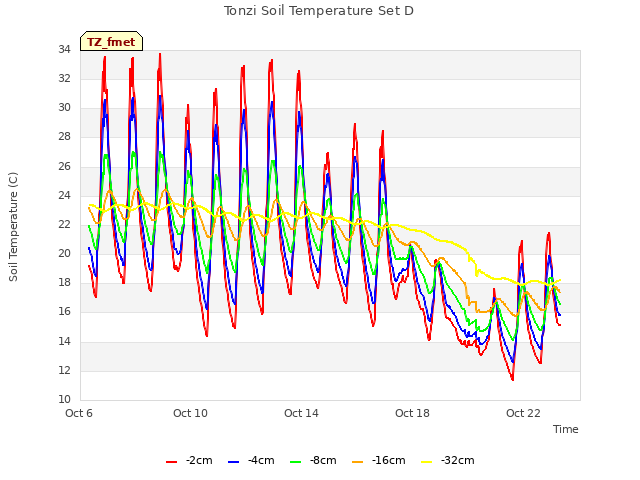Click the 32 y-axis tick value
Viewport: 640px width, 480px height.
pyautogui.click(x=64, y=79)
